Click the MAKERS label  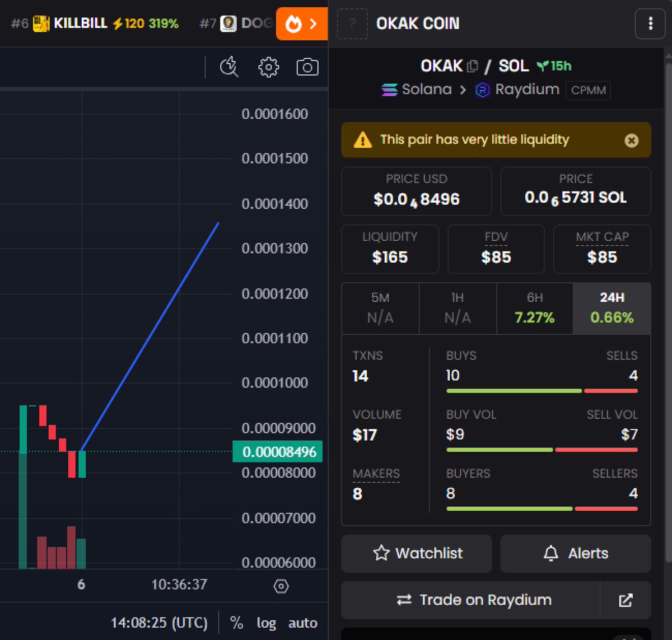tap(376, 474)
